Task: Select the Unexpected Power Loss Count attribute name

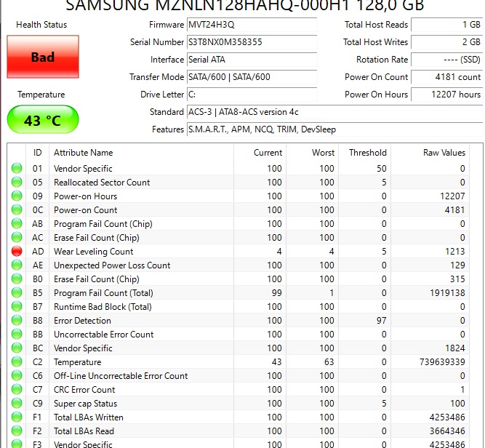Action: pyautogui.click(x=112, y=265)
